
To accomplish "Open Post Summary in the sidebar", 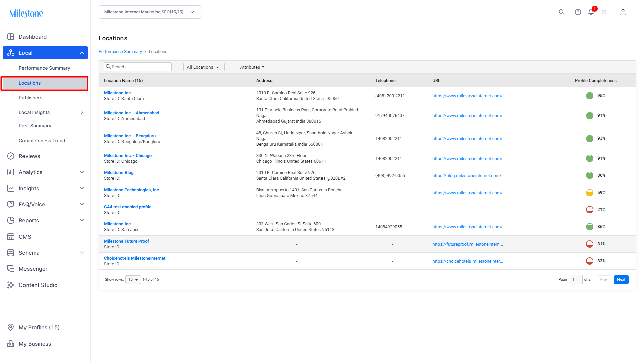I will (x=35, y=126).
